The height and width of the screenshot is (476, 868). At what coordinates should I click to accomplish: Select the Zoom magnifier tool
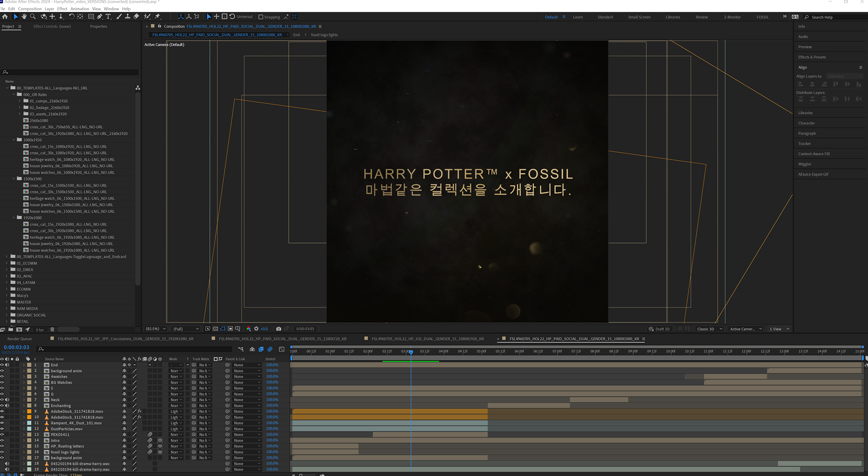(x=33, y=17)
